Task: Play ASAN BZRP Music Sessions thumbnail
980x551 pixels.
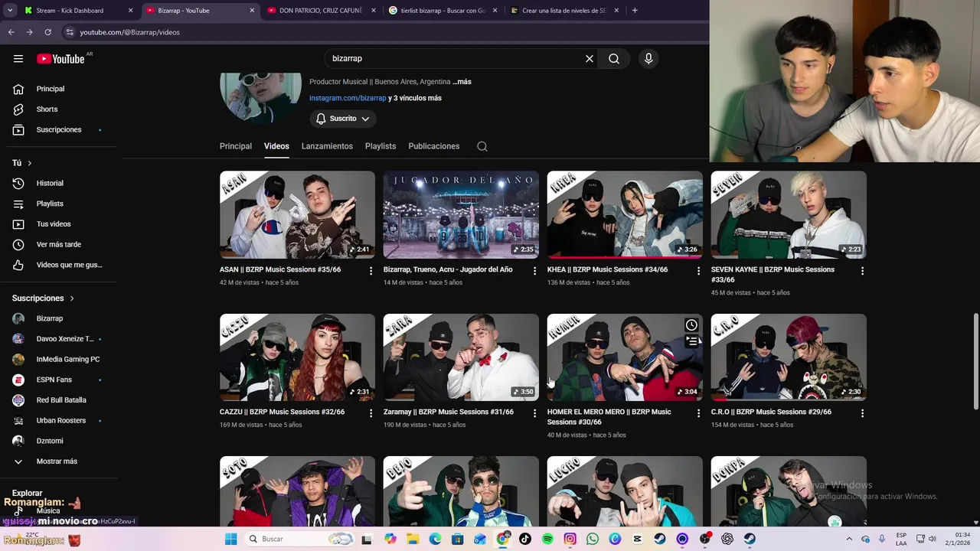Action: [x=297, y=214]
